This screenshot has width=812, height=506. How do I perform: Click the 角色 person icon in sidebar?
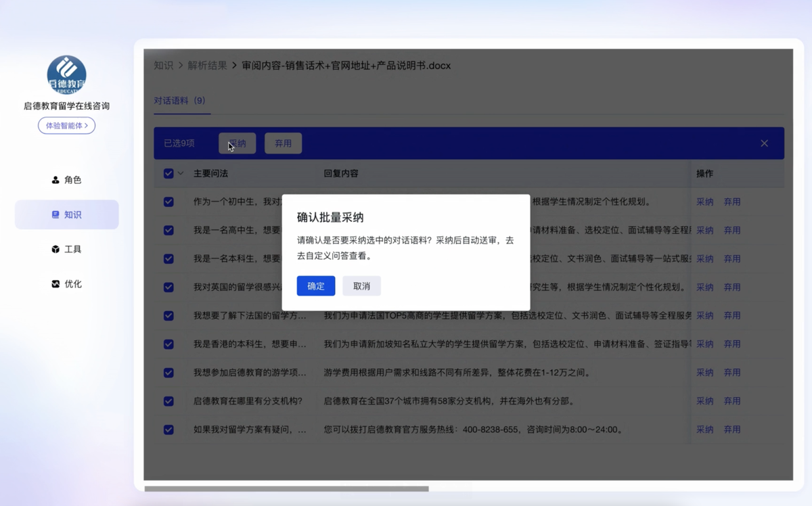click(55, 180)
